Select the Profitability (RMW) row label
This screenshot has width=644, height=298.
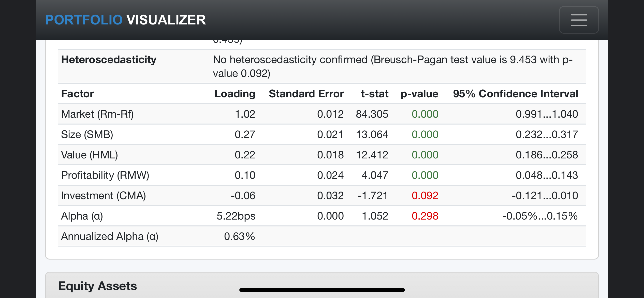[105, 175]
